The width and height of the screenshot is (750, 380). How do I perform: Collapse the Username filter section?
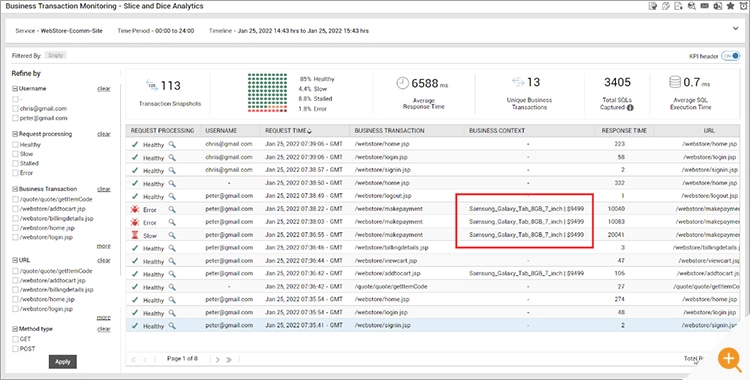tap(15, 89)
